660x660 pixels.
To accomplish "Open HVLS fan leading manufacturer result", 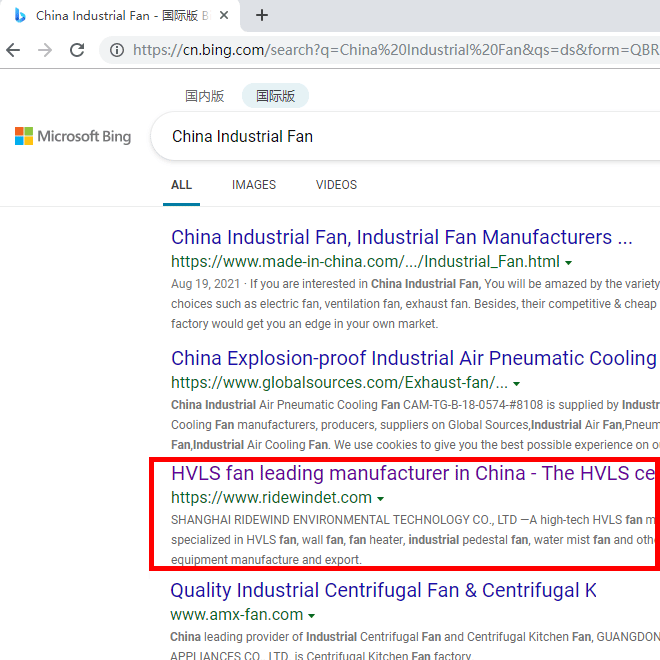I will tap(413, 473).
